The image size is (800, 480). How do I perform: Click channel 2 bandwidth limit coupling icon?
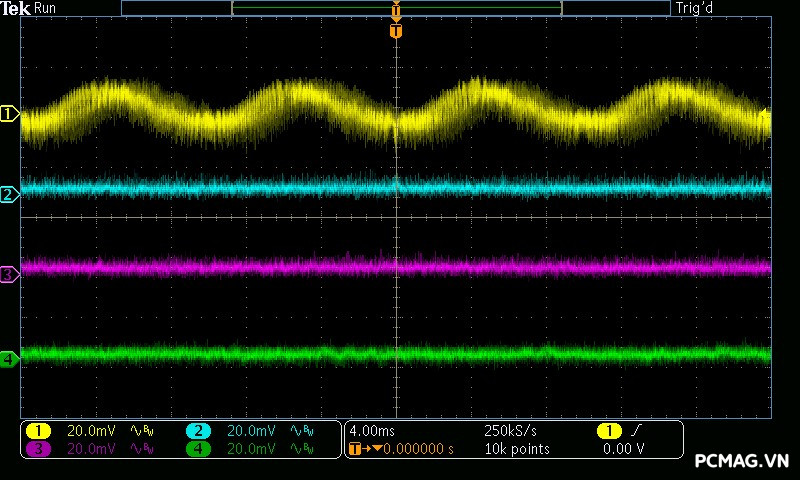coord(301,430)
